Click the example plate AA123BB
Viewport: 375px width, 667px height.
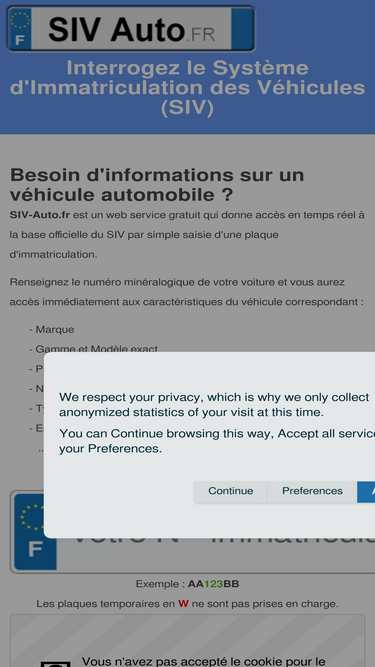pos(213,584)
